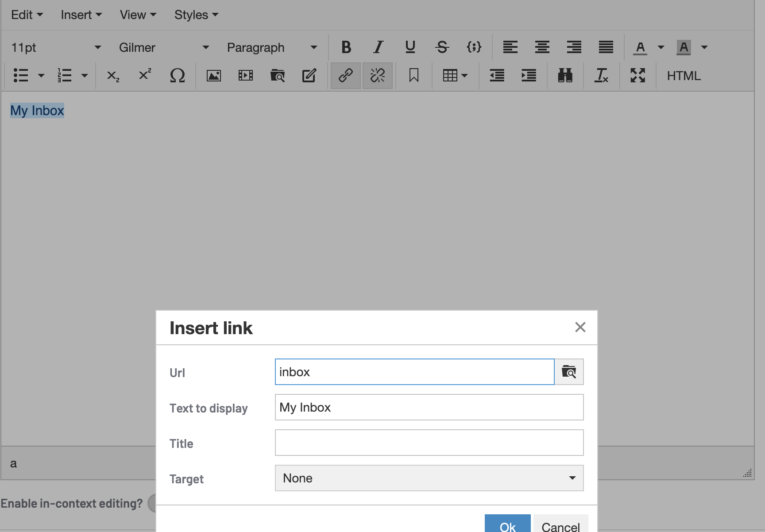Cancel the Insert link dialog

[560, 525]
